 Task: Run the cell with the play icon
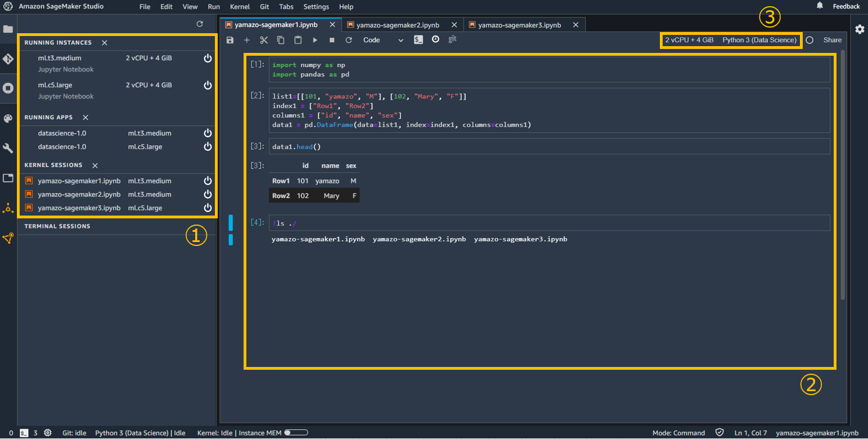[x=314, y=40]
